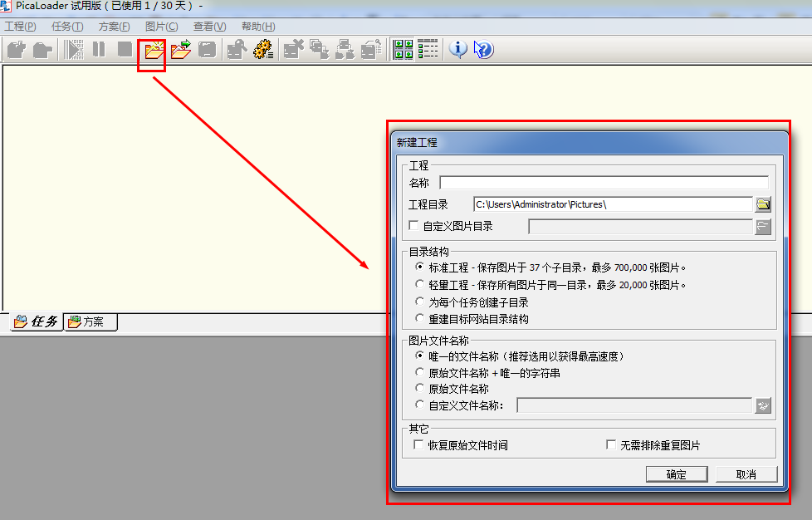The width and height of the screenshot is (812, 520).
Task: Enable the 自定义图片目录 checkbox
Action: [x=413, y=225]
